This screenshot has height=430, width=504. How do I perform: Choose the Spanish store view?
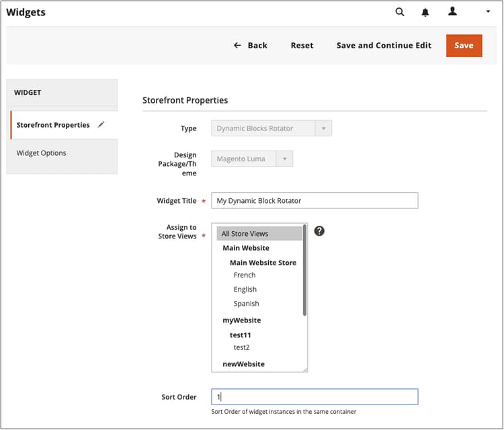[246, 304]
